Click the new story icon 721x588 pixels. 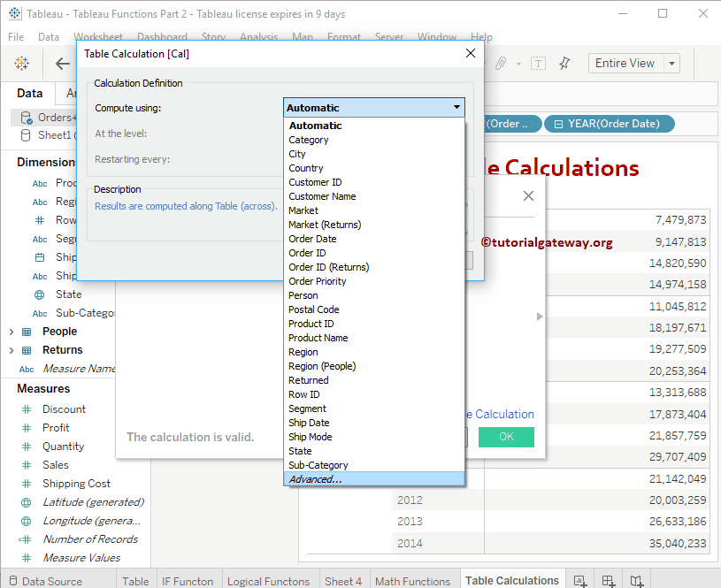(x=637, y=581)
